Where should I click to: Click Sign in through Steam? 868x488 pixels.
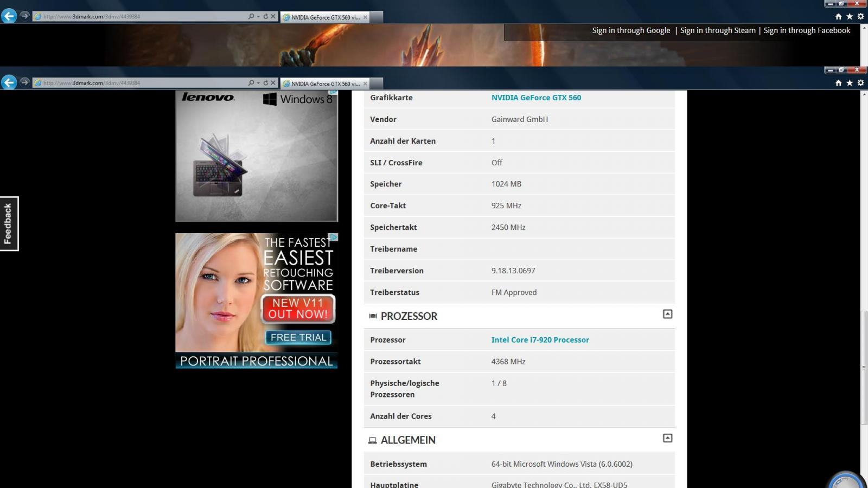[x=718, y=30]
